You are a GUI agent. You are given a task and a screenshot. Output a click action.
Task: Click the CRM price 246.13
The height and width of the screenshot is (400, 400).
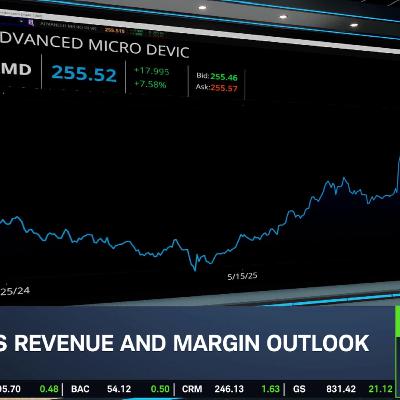tap(229, 389)
